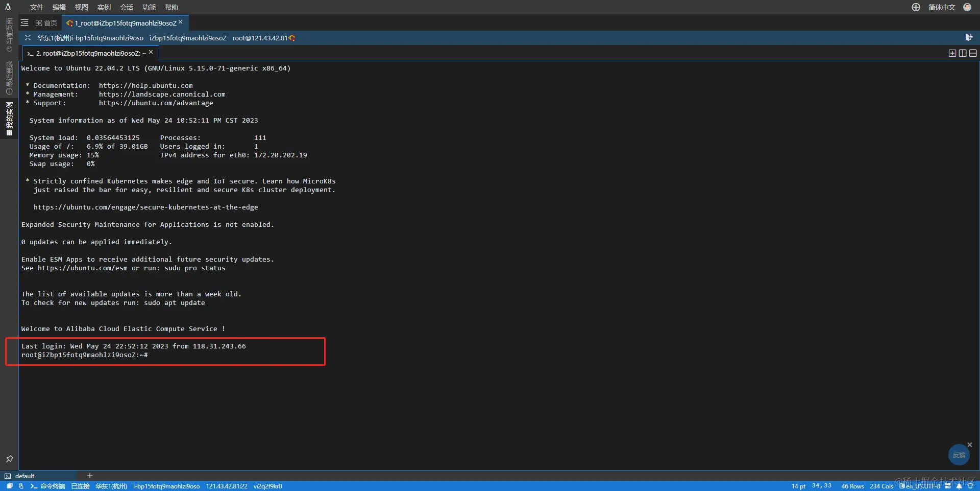980x491 pixels.
Task: Open the 帮助 menu
Action: pyautogui.click(x=171, y=7)
